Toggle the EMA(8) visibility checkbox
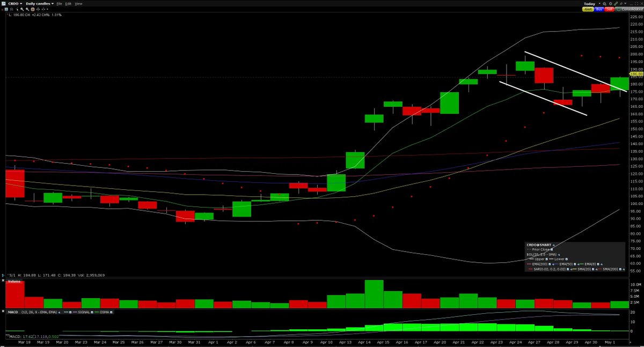Viewport: 644px width, 347px height. click(598, 264)
